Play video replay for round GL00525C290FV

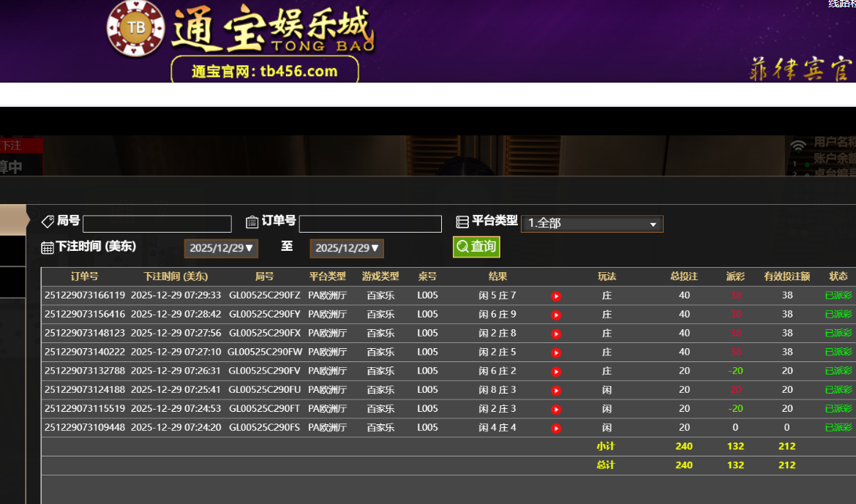(556, 372)
